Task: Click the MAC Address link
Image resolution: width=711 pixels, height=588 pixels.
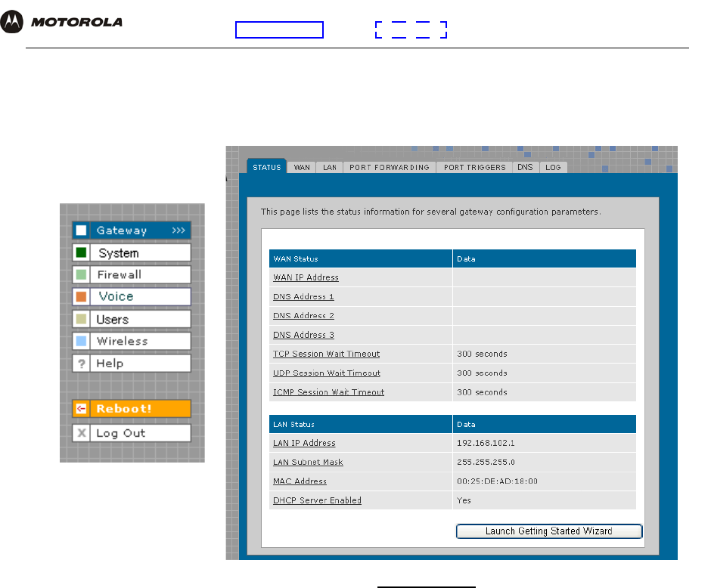Action: tap(300, 481)
